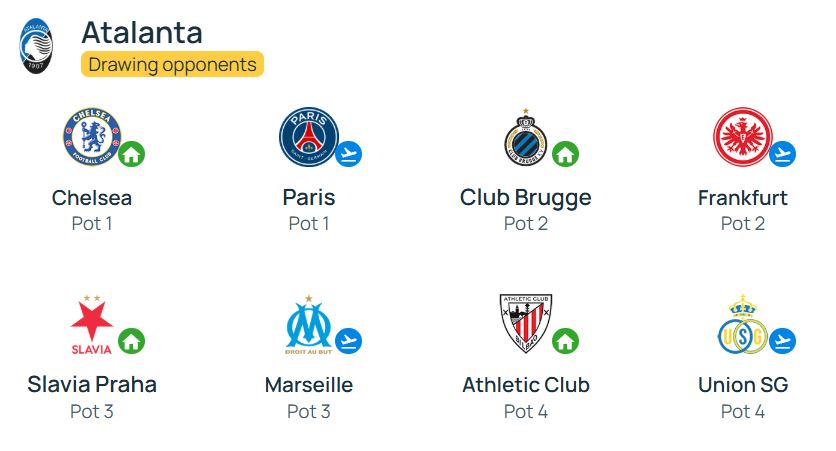Click the Athletic Club team name
The width and height of the screenshot is (836, 451).
click(x=526, y=385)
